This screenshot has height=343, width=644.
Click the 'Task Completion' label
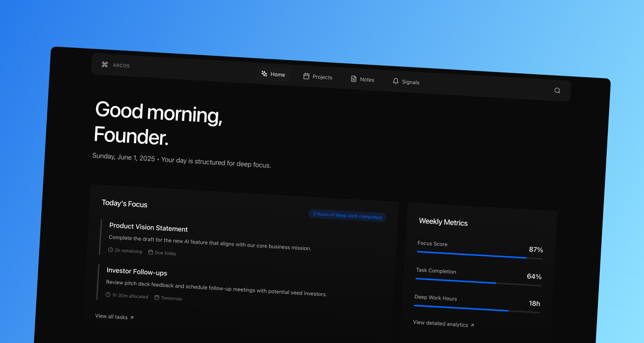[x=436, y=271]
